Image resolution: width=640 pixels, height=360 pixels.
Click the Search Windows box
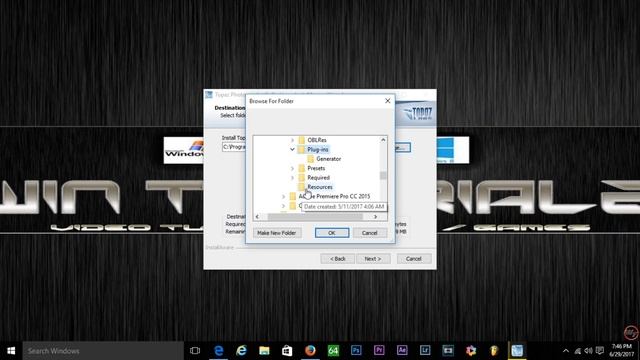click(103, 351)
